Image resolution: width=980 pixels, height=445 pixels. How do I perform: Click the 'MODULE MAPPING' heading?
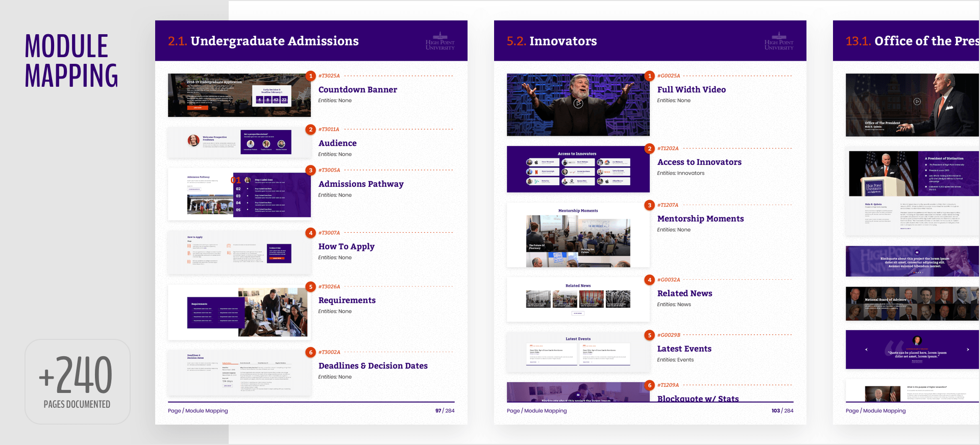pyautogui.click(x=71, y=61)
